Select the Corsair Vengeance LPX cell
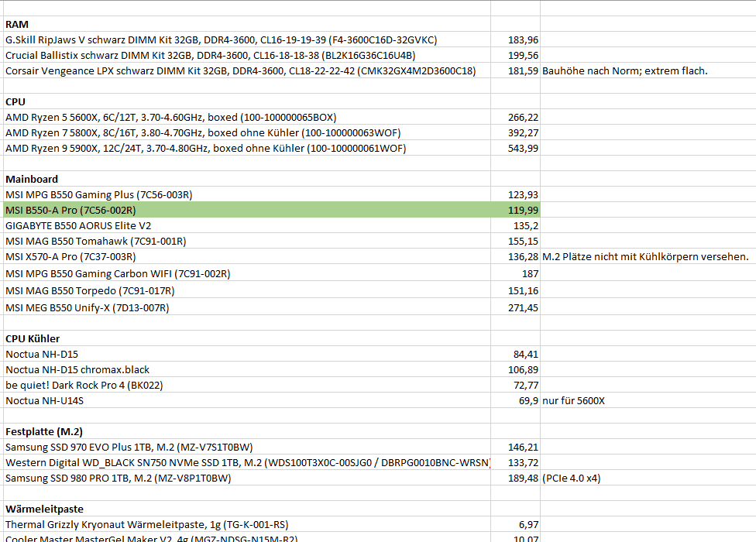 tap(247, 70)
